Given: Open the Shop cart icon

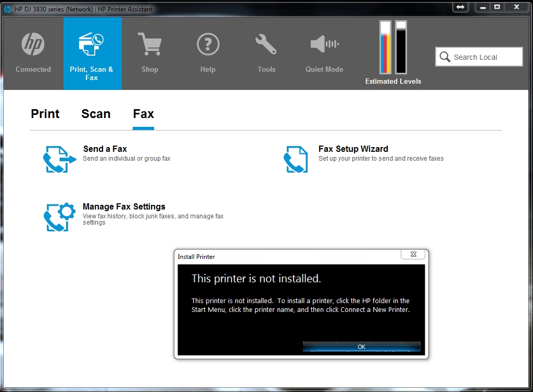Looking at the screenshot, I should tap(149, 44).
